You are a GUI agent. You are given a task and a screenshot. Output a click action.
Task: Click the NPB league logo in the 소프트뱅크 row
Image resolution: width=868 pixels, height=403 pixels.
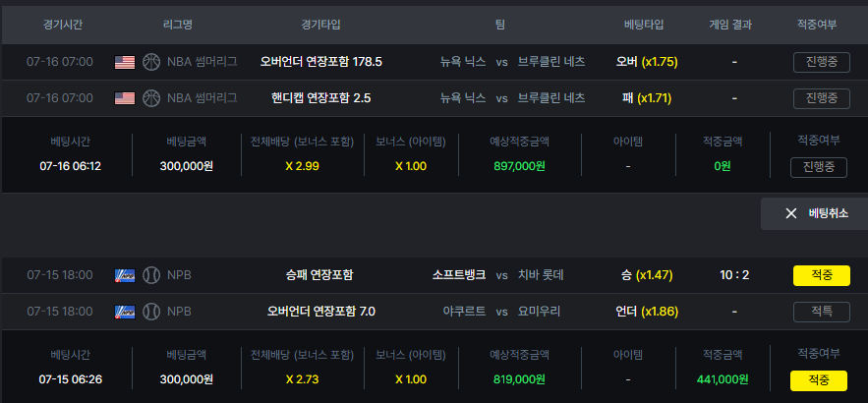[125, 275]
